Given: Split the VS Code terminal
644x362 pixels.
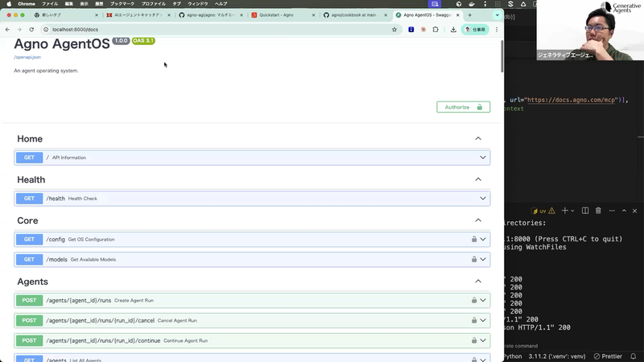Looking at the screenshot, I should [585, 211].
